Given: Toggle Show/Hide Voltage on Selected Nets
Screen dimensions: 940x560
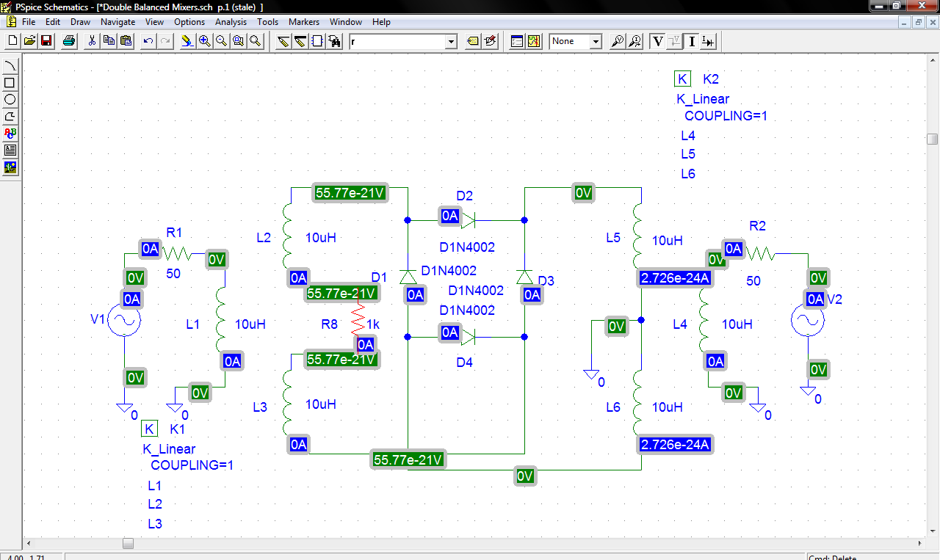Looking at the screenshot, I should point(675,41).
